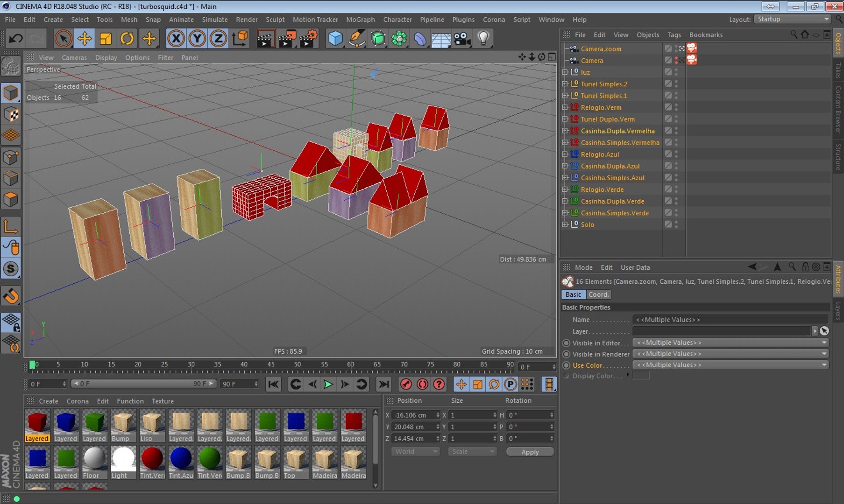Add a Camera object icon

[462, 38]
